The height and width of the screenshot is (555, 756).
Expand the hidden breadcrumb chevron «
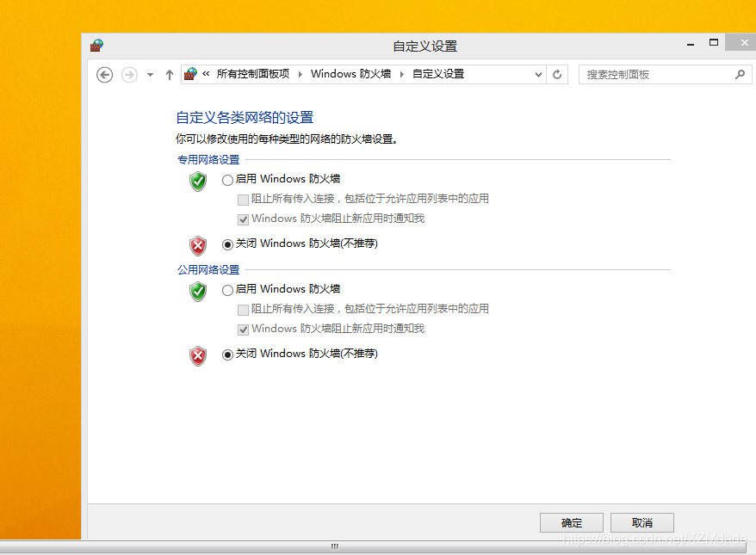(x=206, y=74)
